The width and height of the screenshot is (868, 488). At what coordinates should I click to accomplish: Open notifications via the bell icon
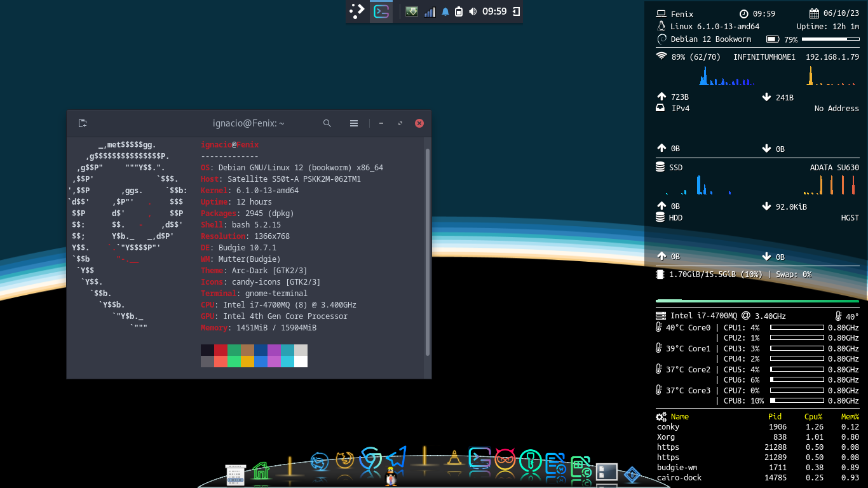click(x=445, y=11)
